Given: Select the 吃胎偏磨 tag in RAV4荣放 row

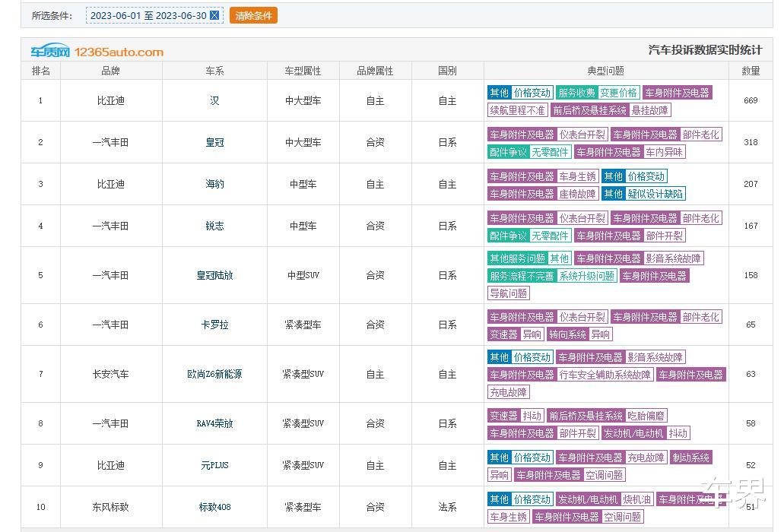Looking at the screenshot, I should 646,416.
